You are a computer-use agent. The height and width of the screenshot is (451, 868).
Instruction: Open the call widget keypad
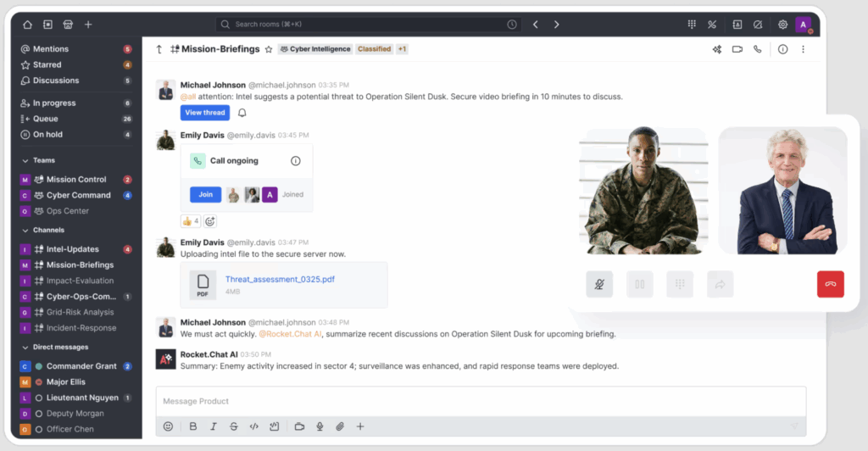tap(680, 285)
